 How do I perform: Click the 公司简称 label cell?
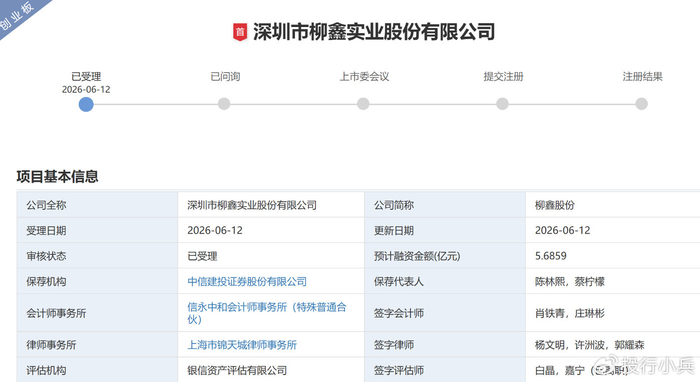[x=445, y=205]
